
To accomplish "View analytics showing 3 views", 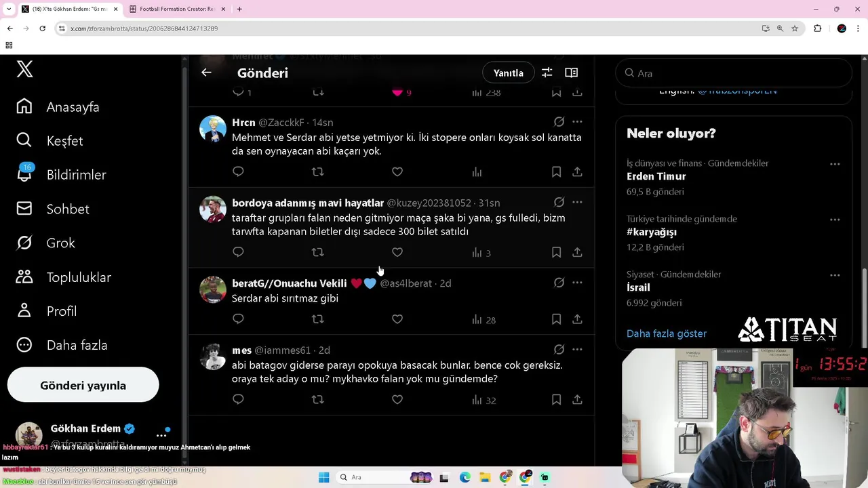I will coord(481,253).
